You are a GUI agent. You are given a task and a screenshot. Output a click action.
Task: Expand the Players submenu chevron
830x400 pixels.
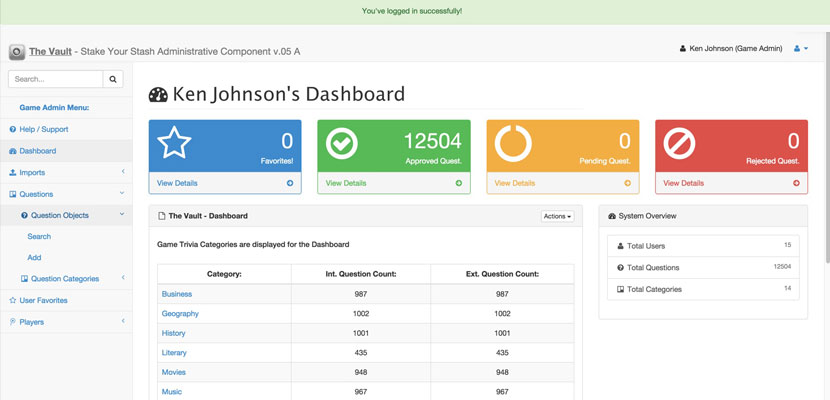click(123, 321)
